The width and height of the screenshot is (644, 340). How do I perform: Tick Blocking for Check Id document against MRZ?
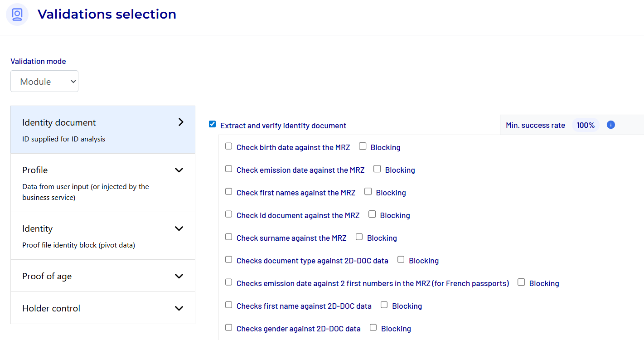372,214
